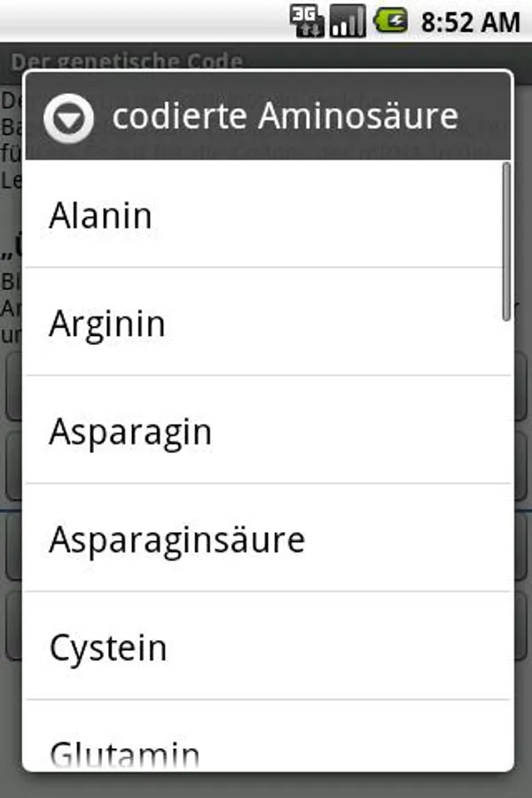Choose Cystein in the list
532x798 pixels.
click(266, 648)
